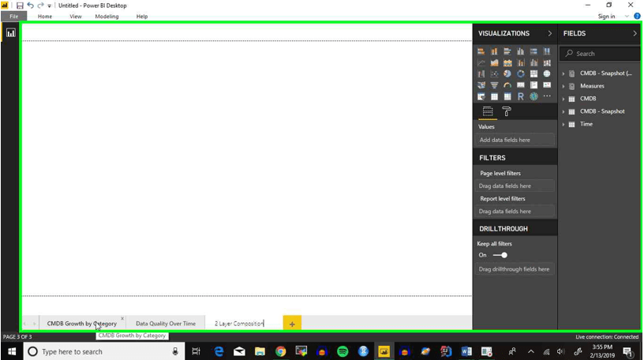
Task: Collapse the ribbon with the chevron
Action: click(627, 17)
